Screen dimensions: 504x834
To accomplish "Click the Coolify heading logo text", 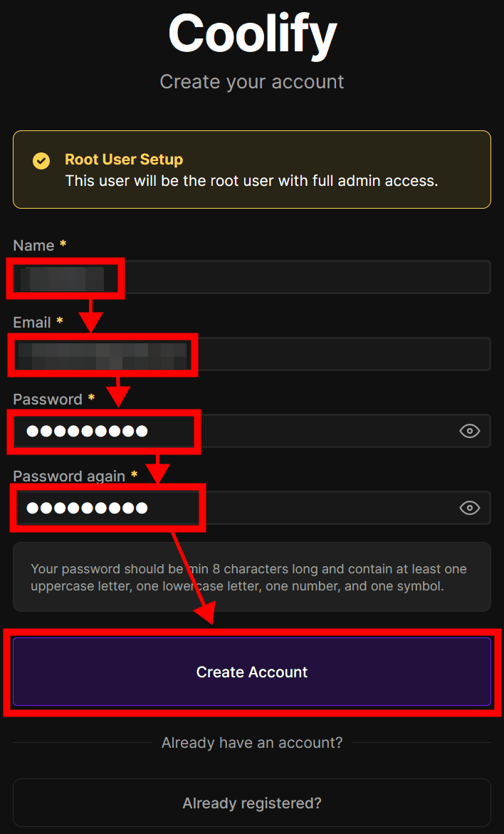I will [252, 33].
